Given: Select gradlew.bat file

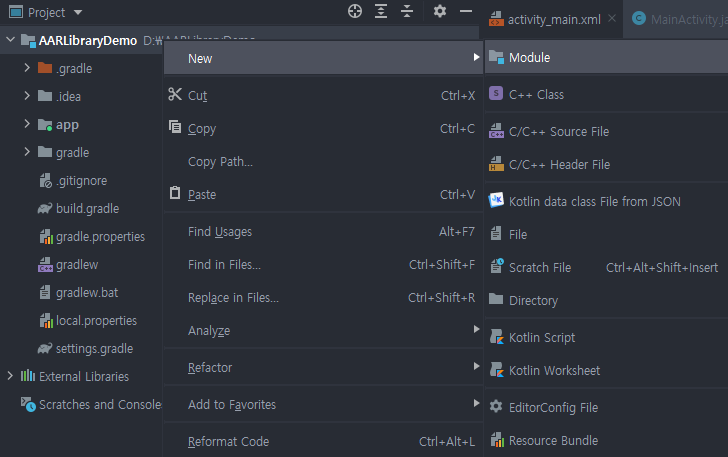Looking at the screenshot, I should pos(87,293).
